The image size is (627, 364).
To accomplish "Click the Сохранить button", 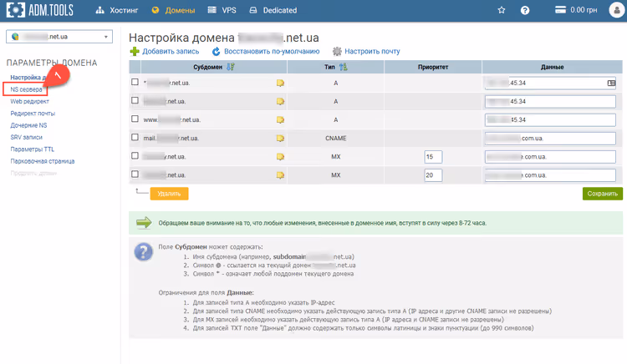I will pos(603,194).
